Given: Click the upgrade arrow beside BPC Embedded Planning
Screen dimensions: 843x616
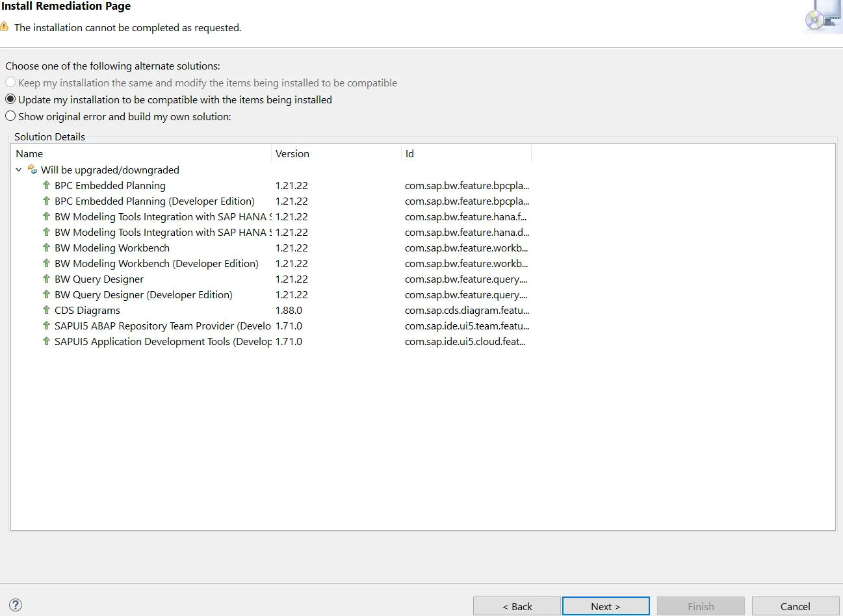Looking at the screenshot, I should 45,185.
